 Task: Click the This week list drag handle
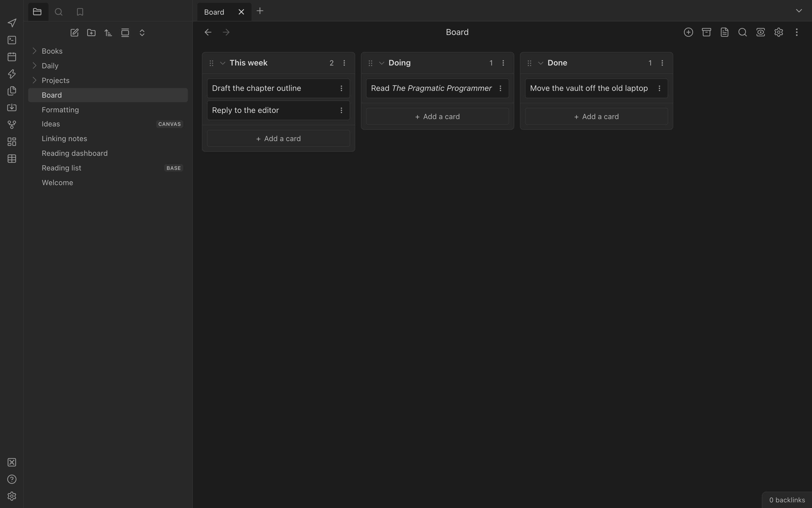pos(211,63)
